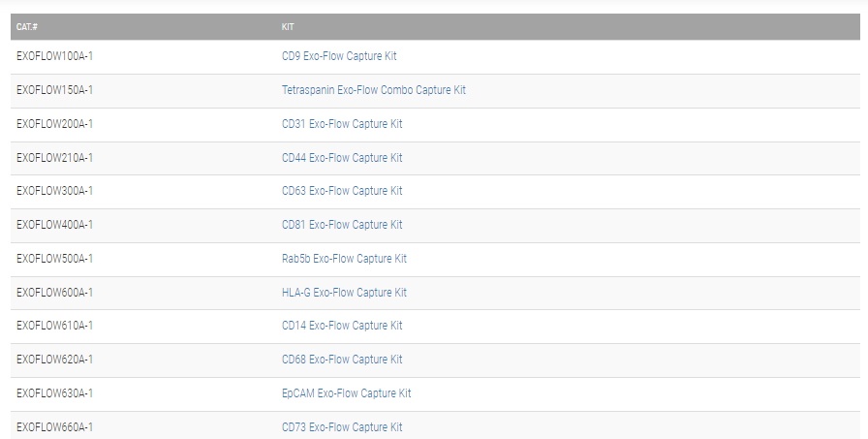Click the HLA-G Exo-Flow Capture Kit link

coord(344,293)
